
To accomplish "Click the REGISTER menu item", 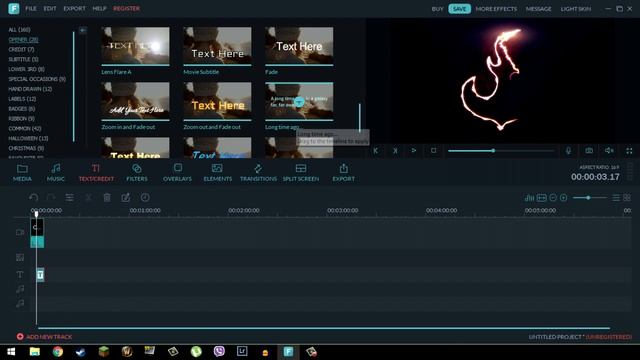I will [x=126, y=9].
